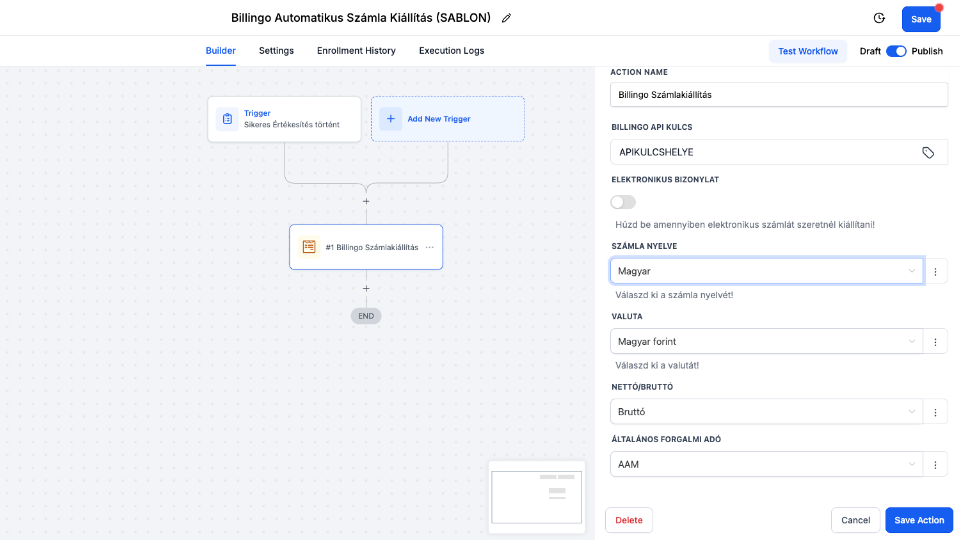Viewport: 960px width, 540px height.
Task: Click the Delete button
Action: click(x=629, y=520)
